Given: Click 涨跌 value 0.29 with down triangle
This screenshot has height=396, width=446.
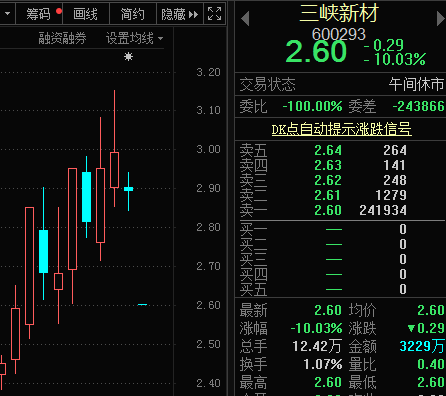Looking at the screenshot, I should click(426, 328).
